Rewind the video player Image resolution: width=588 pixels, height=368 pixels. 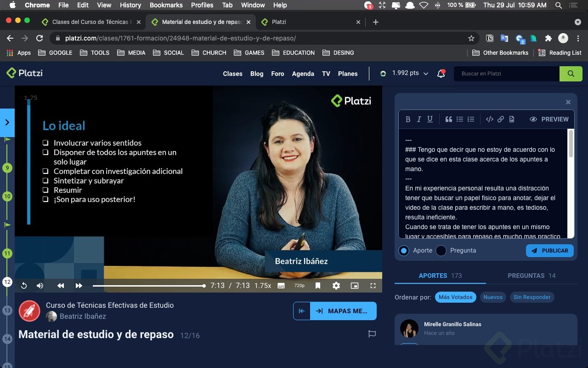[61, 286]
